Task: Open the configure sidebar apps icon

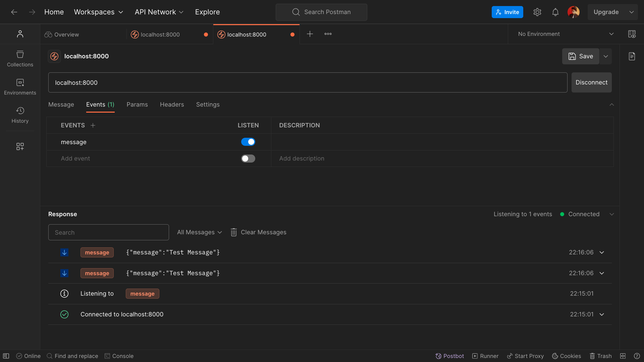Action: point(20,146)
